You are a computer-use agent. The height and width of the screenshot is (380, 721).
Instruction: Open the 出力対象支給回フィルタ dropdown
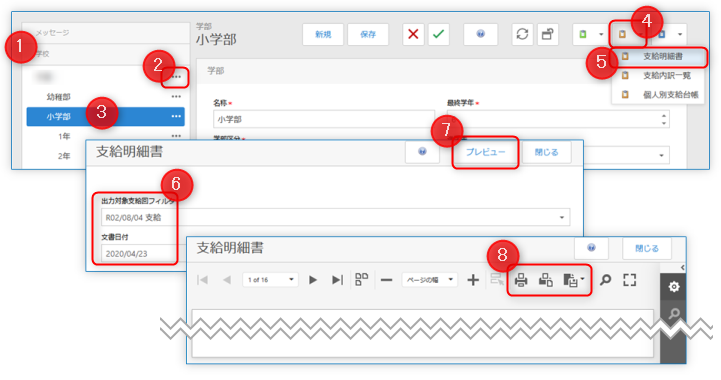(562, 217)
